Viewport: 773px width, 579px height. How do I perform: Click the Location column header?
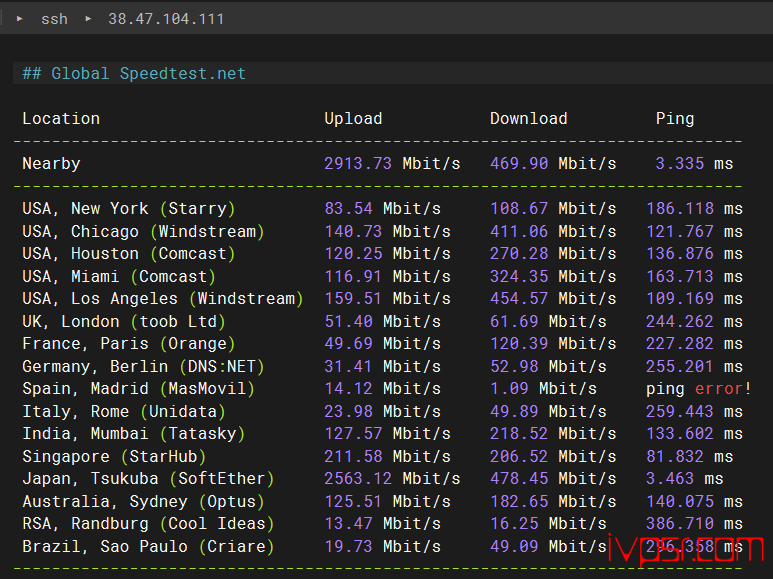61,118
